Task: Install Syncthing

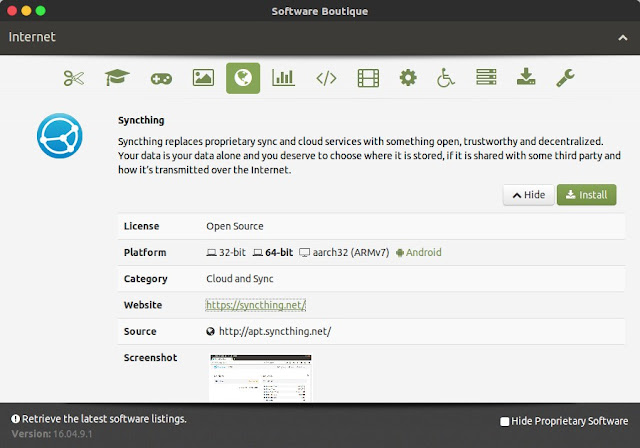Action: (x=587, y=195)
